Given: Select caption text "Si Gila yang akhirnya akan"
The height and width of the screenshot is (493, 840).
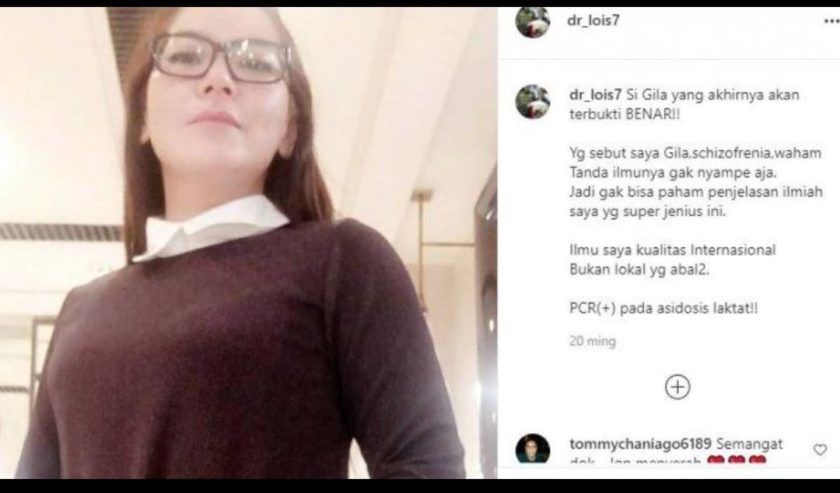Looking at the screenshot, I should click(712, 95).
